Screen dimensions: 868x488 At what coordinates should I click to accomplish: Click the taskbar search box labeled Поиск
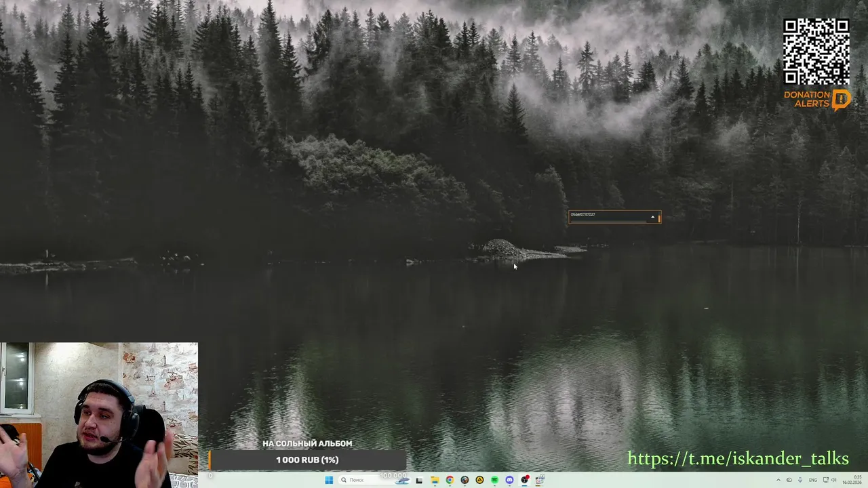pyautogui.click(x=374, y=480)
